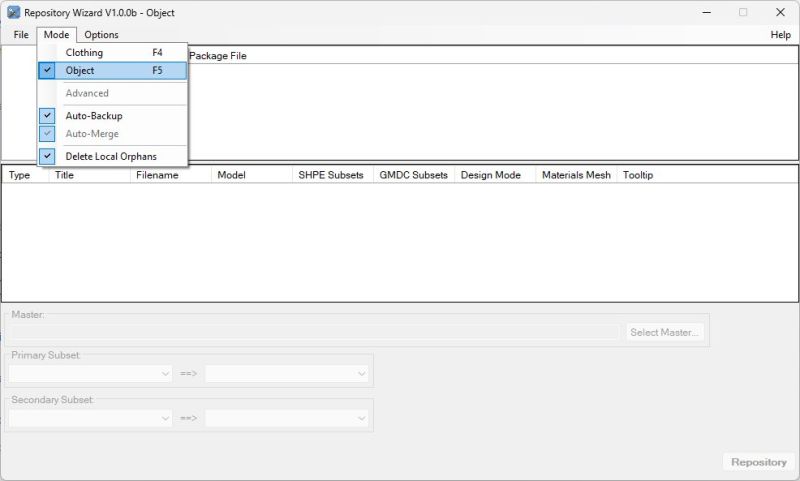Click the Select Master button
Image resolution: width=800 pixels, height=481 pixels.
[x=664, y=333]
